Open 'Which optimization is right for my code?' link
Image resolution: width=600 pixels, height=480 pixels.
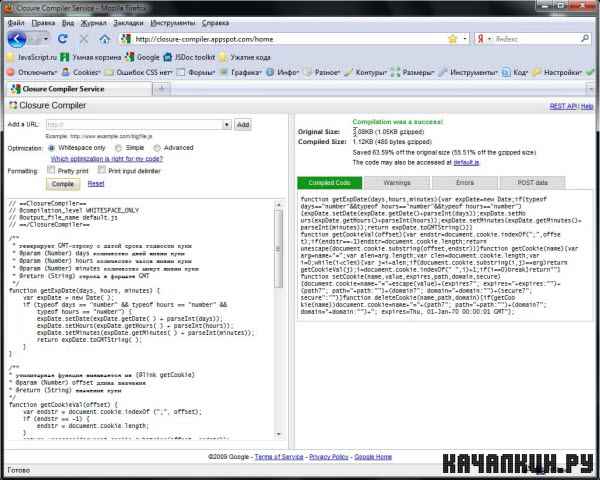pos(107,158)
